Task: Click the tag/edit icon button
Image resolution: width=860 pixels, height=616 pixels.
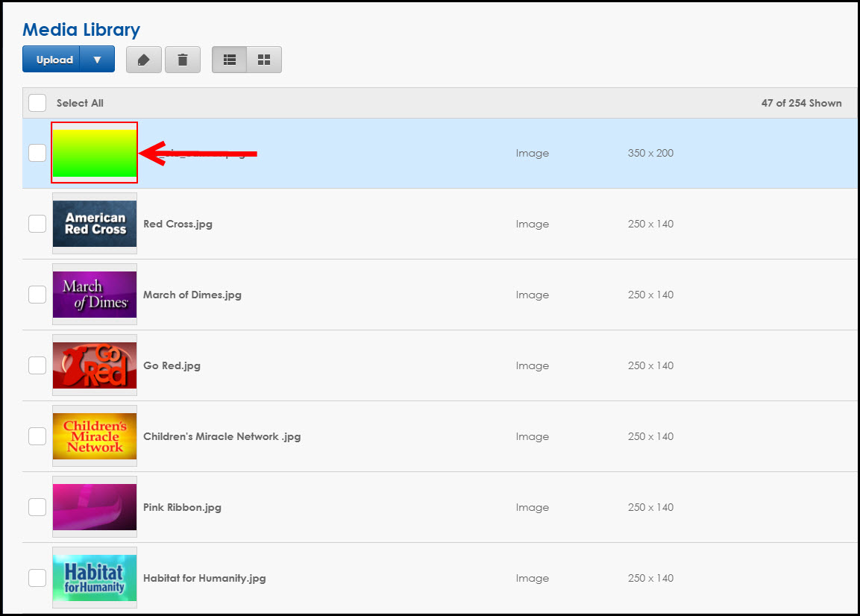Action: tap(144, 60)
